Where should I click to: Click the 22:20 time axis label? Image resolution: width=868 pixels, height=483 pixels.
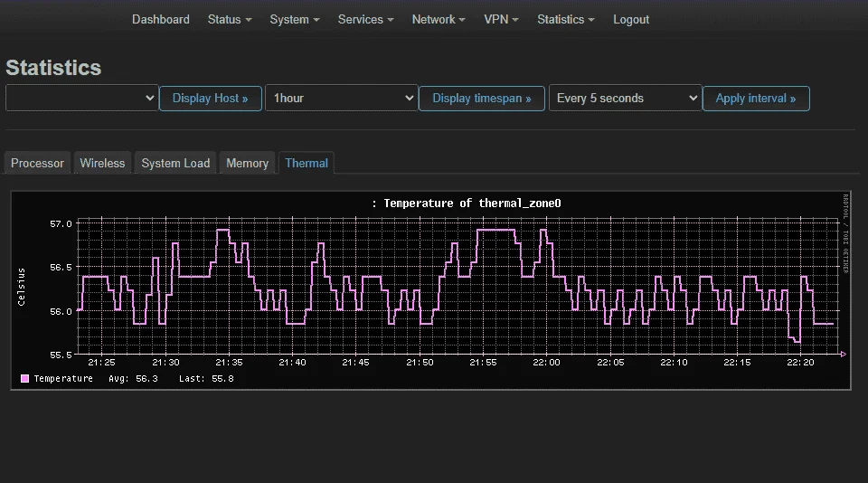click(x=800, y=362)
